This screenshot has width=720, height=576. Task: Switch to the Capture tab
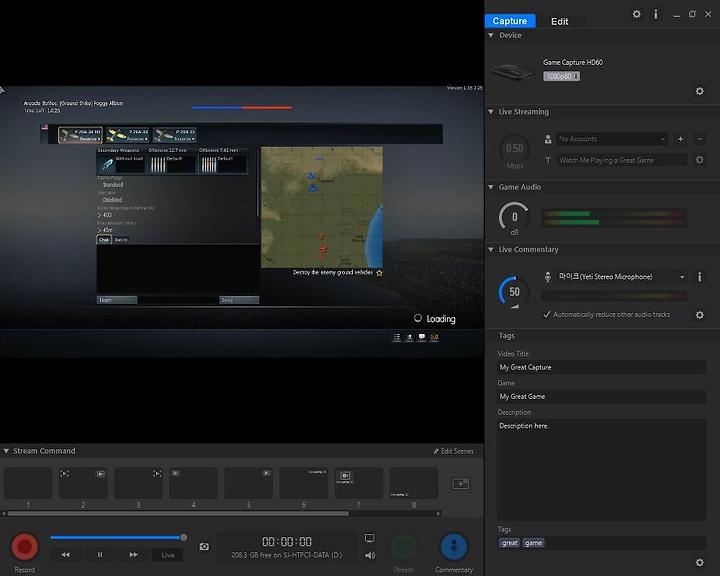510,21
